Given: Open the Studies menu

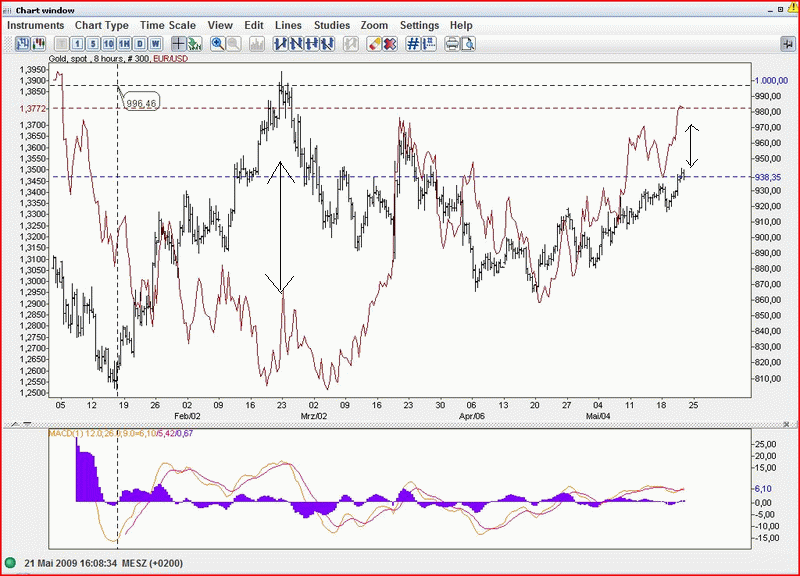Looking at the screenshot, I should pyautogui.click(x=332, y=25).
